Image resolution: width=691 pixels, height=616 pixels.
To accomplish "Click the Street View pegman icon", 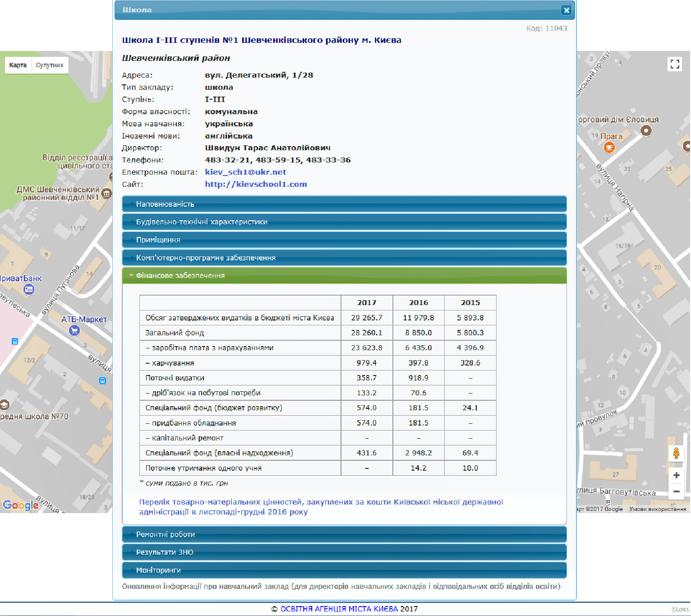I will 676,453.
